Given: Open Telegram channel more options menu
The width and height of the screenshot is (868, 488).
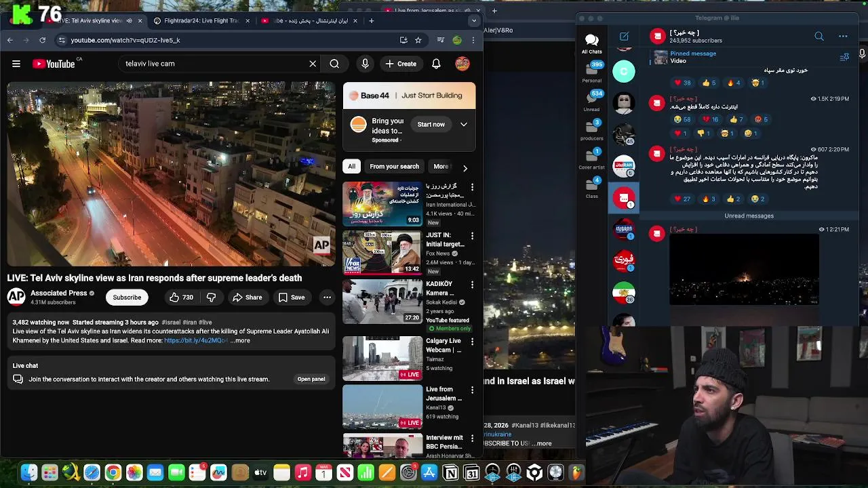Looking at the screenshot, I should pyautogui.click(x=843, y=37).
